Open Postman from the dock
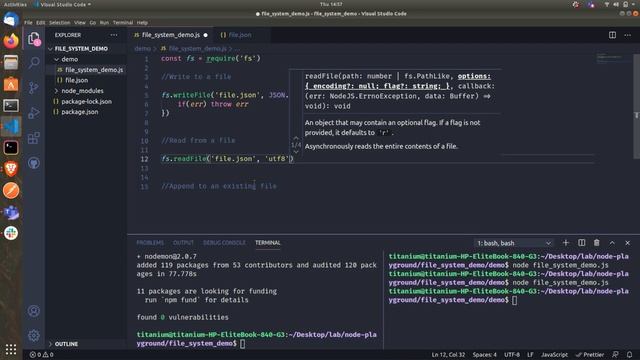The height and width of the screenshot is (360, 640). 11,190
